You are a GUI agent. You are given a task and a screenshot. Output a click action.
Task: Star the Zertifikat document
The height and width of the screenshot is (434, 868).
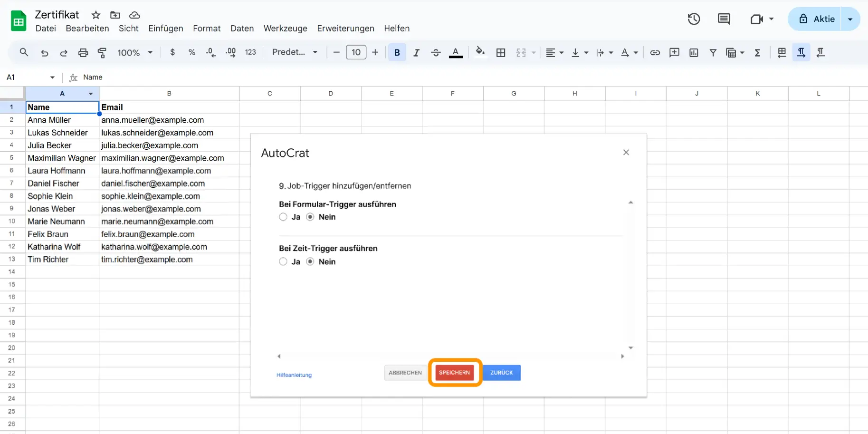pyautogui.click(x=96, y=15)
